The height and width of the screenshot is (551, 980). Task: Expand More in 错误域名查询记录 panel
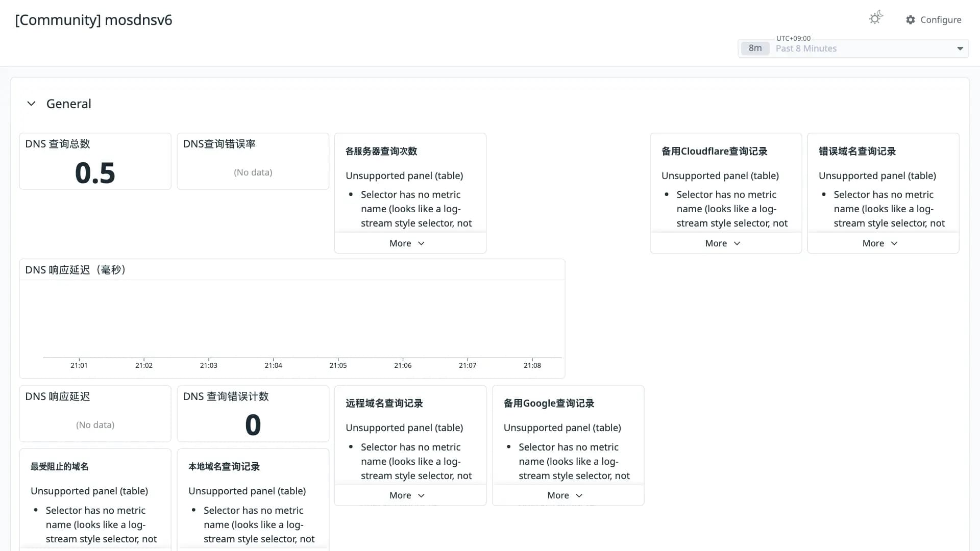(880, 243)
